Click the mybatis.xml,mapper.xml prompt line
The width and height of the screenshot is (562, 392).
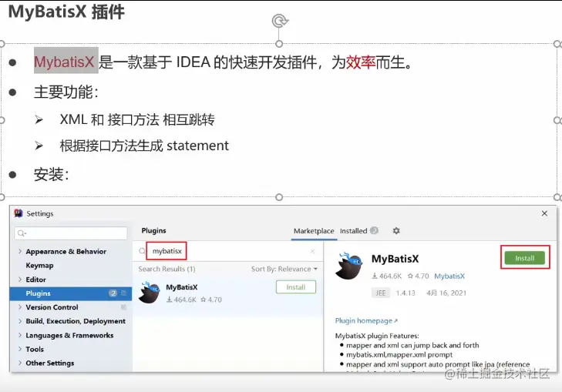399,355
